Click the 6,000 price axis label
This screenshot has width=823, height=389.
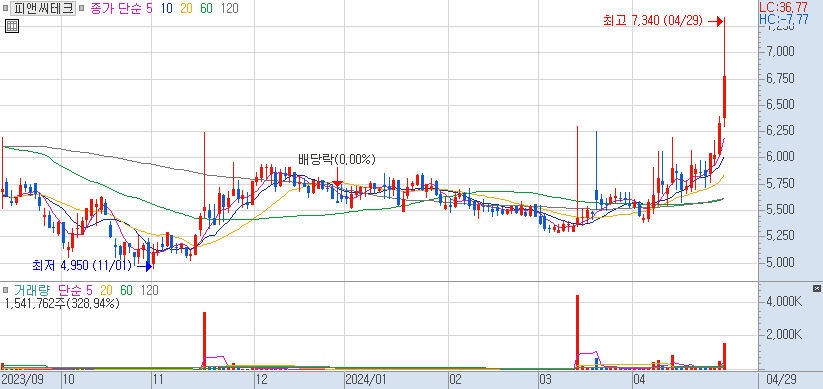(779, 157)
